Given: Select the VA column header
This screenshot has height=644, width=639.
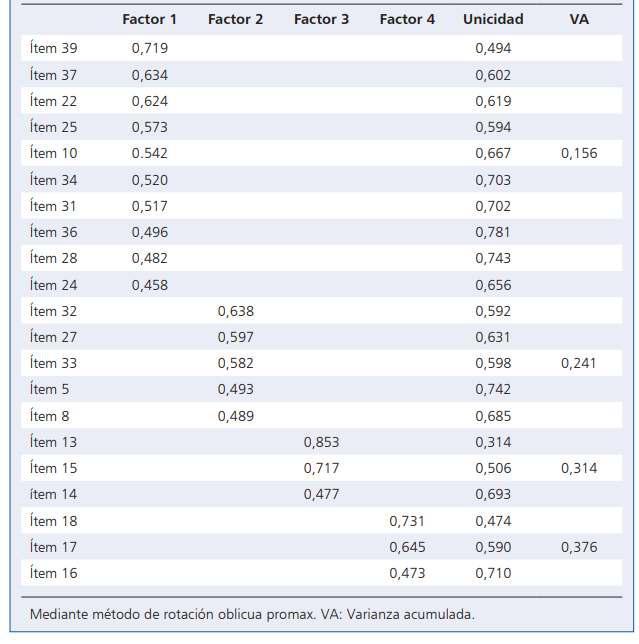Looking at the screenshot, I should pos(578,19).
